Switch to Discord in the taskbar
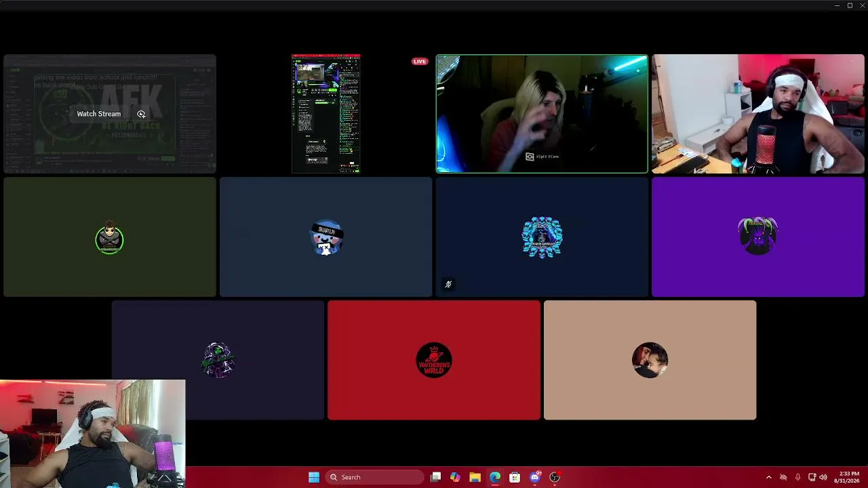The image size is (868, 488). click(534, 477)
